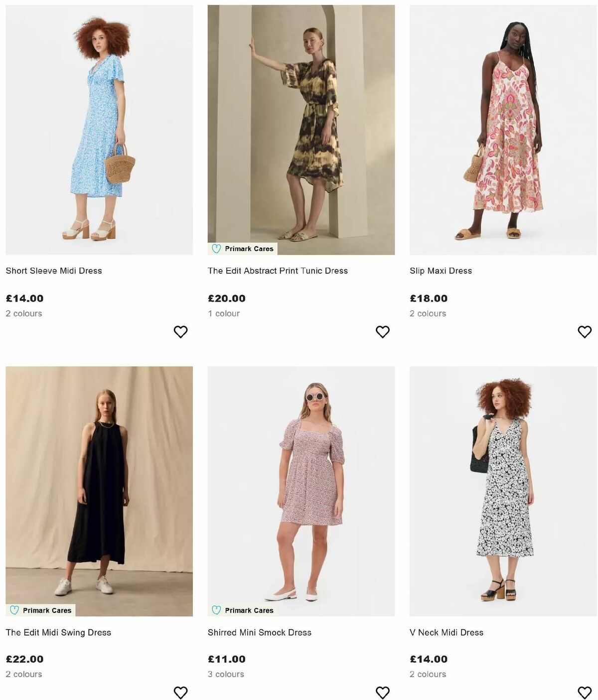598x700 pixels.
Task: Click the V Neck Midi Dress name
Action: coord(446,632)
